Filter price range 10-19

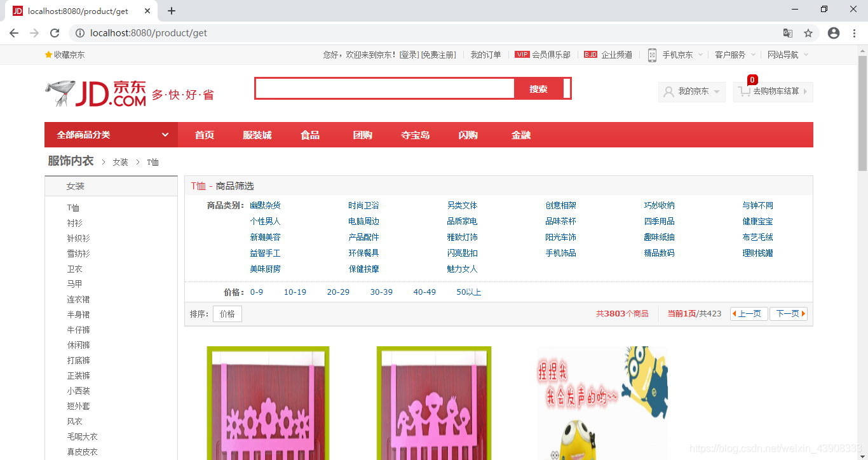tap(295, 292)
